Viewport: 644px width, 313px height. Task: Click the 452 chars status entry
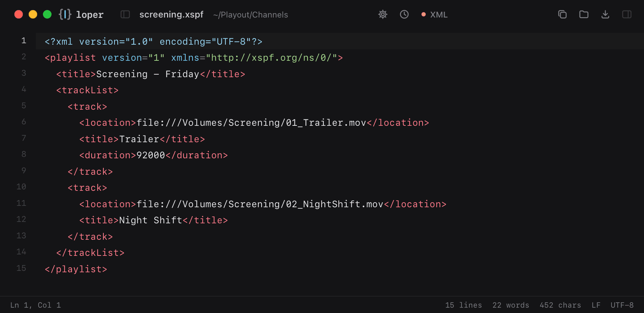tap(560, 305)
